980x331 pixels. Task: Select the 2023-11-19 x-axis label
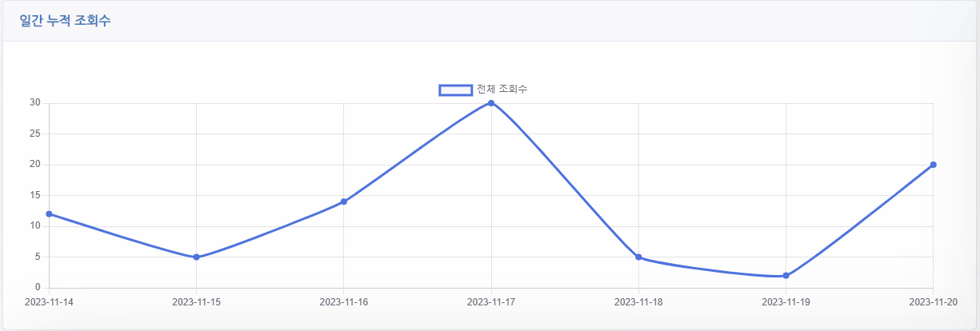(x=786, y=302)
